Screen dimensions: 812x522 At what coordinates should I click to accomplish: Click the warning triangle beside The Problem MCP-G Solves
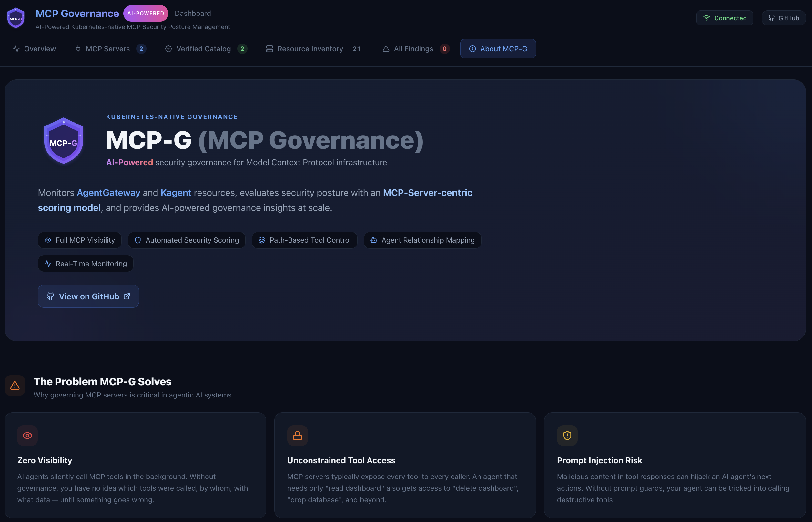click(14, 386)
